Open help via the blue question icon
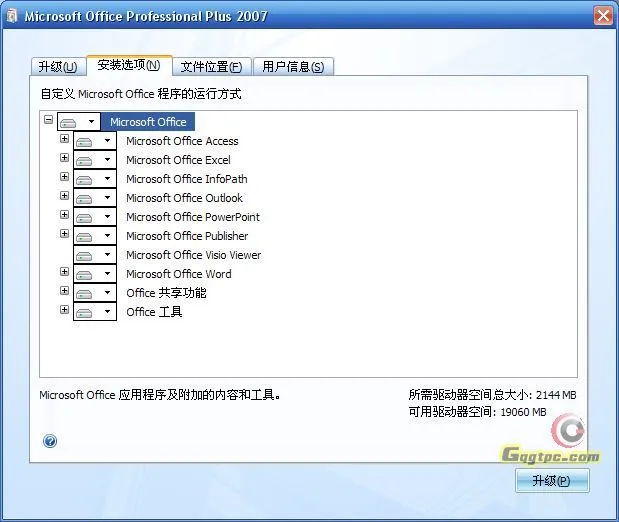The width and height of the screenshot is (619, 522). click(50, 441)
